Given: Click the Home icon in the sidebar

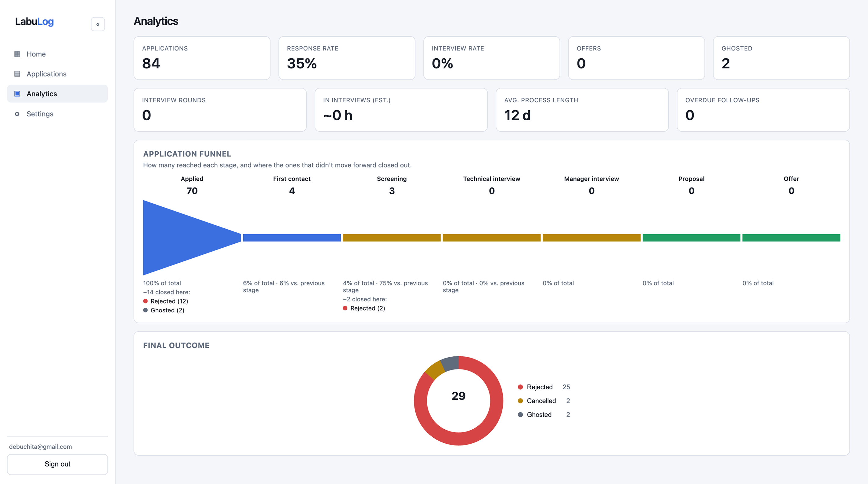Looking at the screenshot, I should pyautogui.click(x=17, y=54).
